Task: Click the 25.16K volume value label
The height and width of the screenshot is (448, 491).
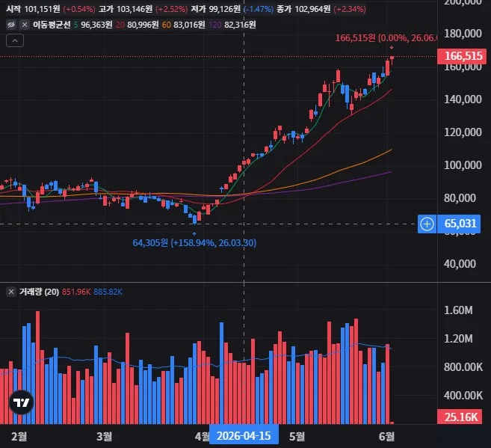Action: [460, 417]
